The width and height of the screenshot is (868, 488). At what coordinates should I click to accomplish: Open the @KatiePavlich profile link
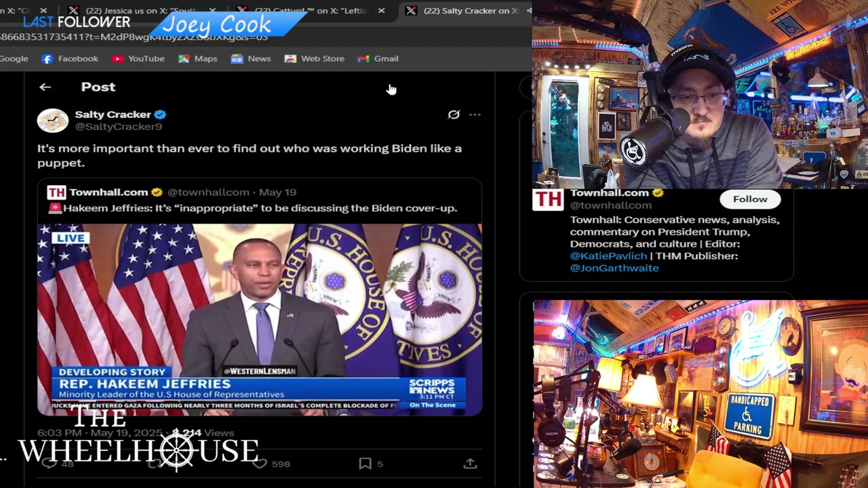pyautogui.click(x=608, y=256)
